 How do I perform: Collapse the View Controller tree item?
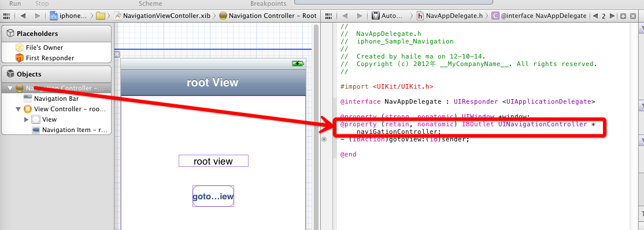pyautogui.click(x=18, y=109)
